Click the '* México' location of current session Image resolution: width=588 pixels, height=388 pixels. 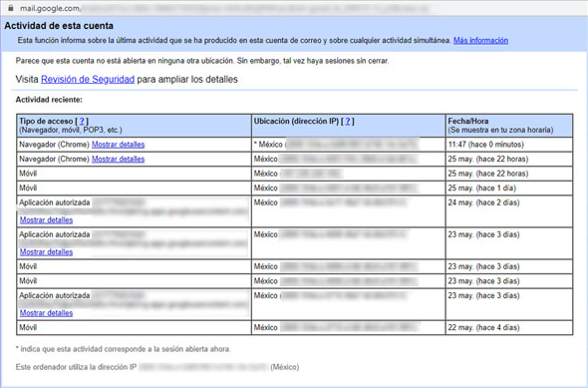(x=349, y=145)
